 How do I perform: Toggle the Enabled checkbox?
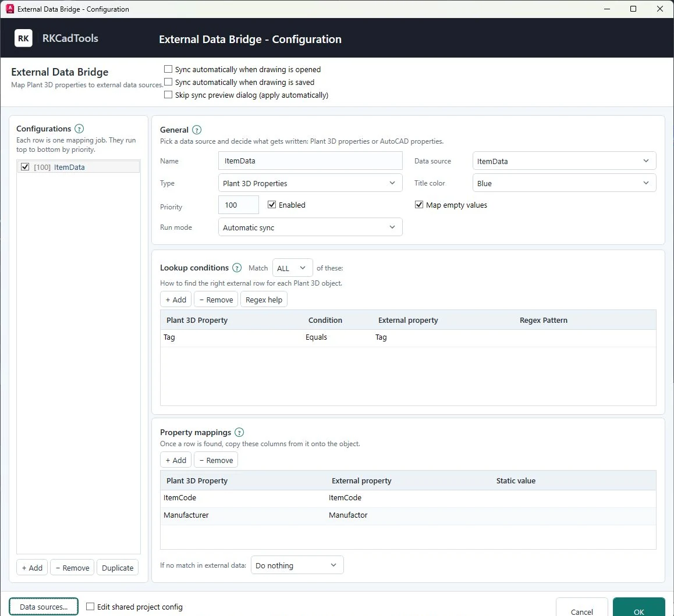coord(272,205)
